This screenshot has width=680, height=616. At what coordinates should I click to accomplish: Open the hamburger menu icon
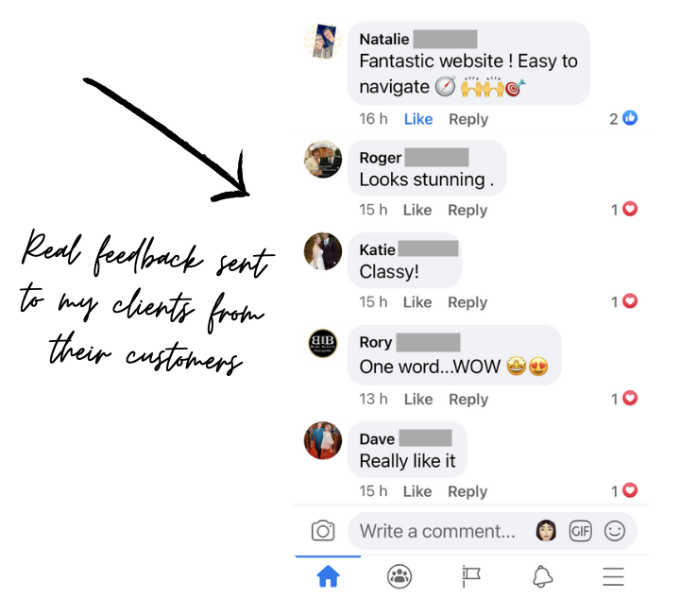tap(613, 576)
